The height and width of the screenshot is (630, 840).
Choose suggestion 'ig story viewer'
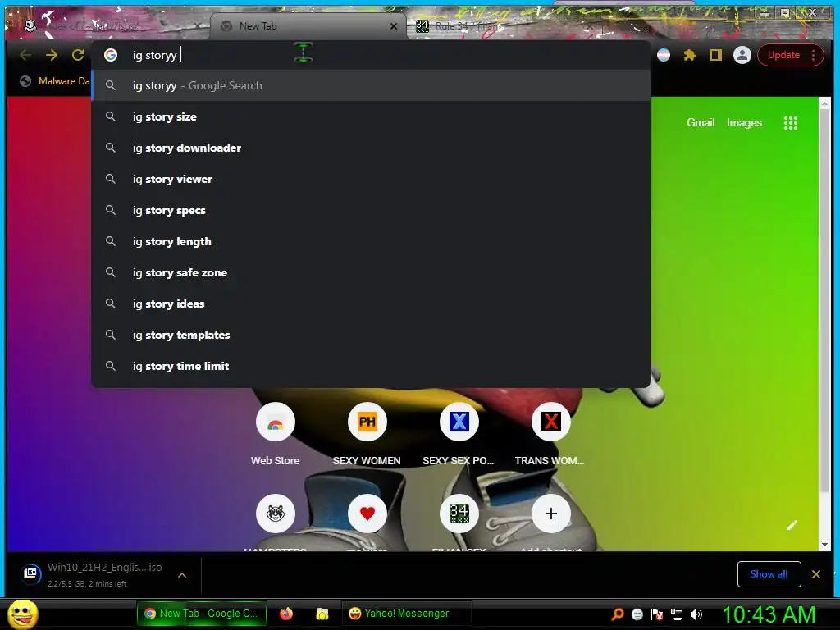click(371, 179)
